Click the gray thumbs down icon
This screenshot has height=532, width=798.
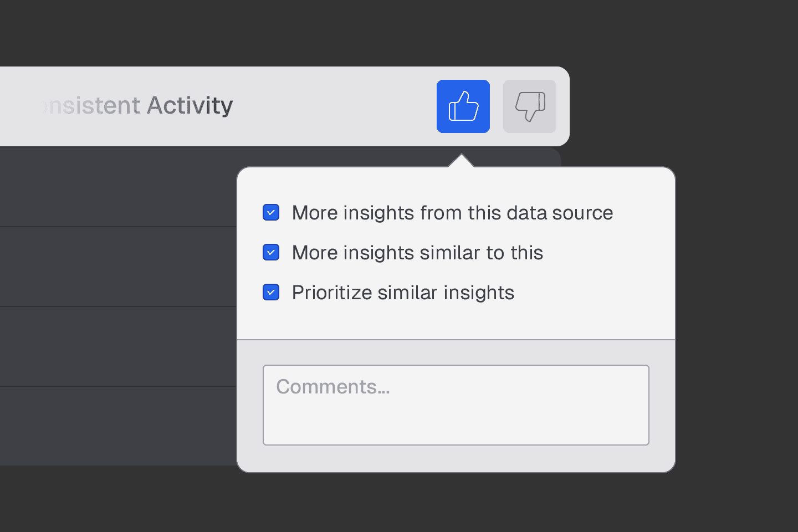tap(530, 106)
